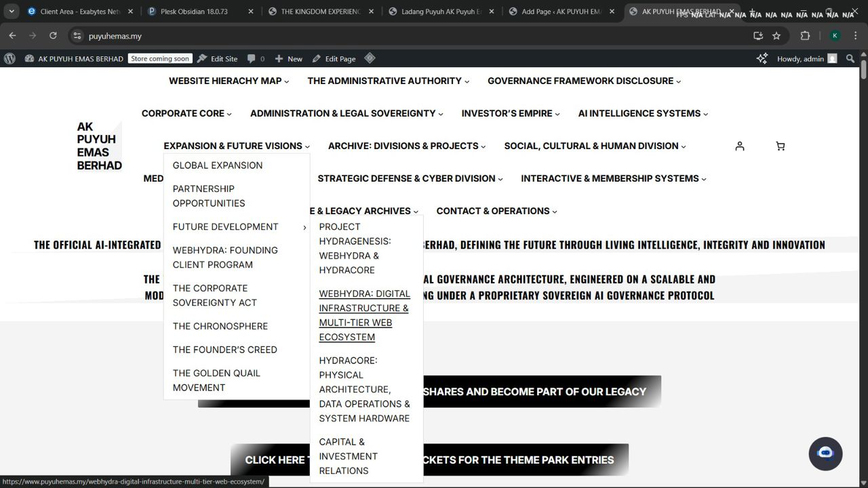The width and height of the screenshot is (868, 488).
Task: Click the WordPress logo in admin bar
Action: (9, 59)
